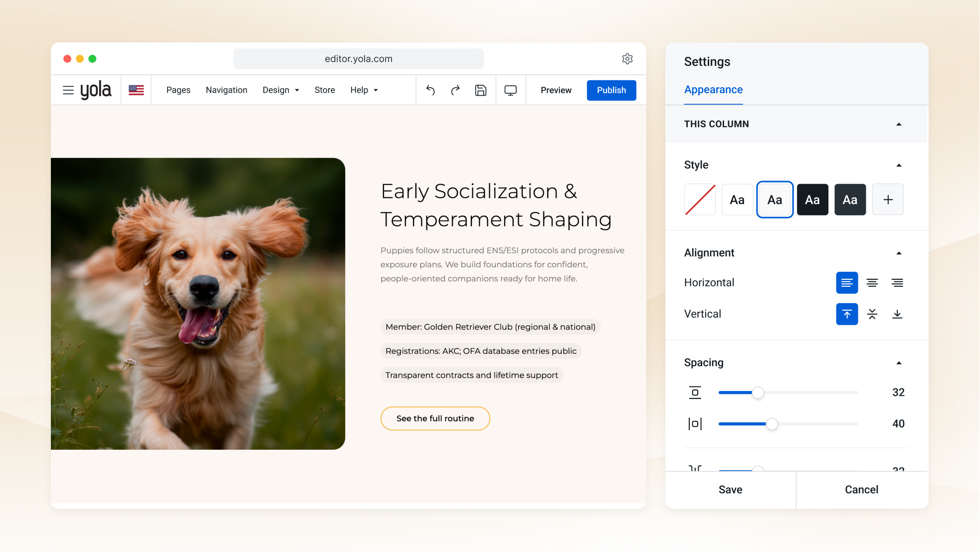
Task: Click the blue Publish button
Action: coord(611,90)
